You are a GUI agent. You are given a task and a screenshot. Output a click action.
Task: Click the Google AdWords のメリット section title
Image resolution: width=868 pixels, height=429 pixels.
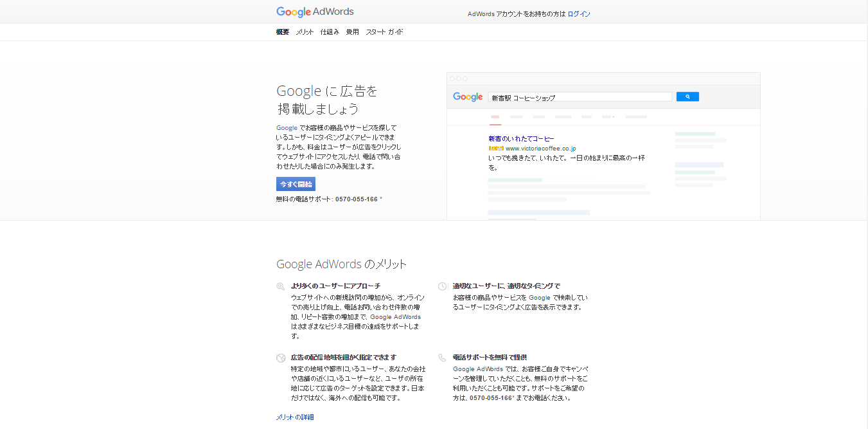point(341,264)
